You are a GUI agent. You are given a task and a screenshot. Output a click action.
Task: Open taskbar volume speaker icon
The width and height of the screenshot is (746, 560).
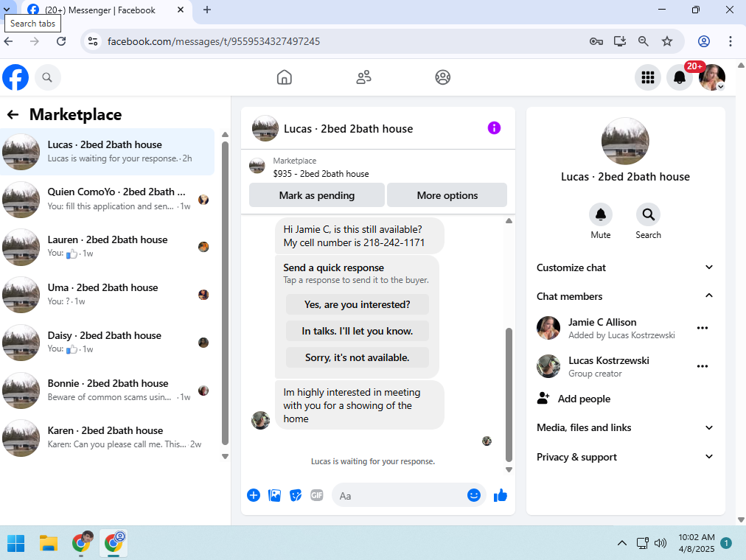[x=660, y=543]
